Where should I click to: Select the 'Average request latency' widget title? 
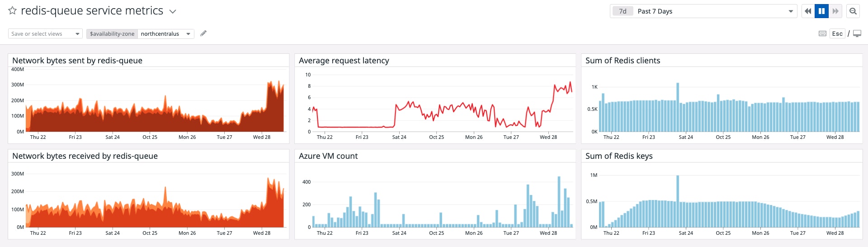344,61
